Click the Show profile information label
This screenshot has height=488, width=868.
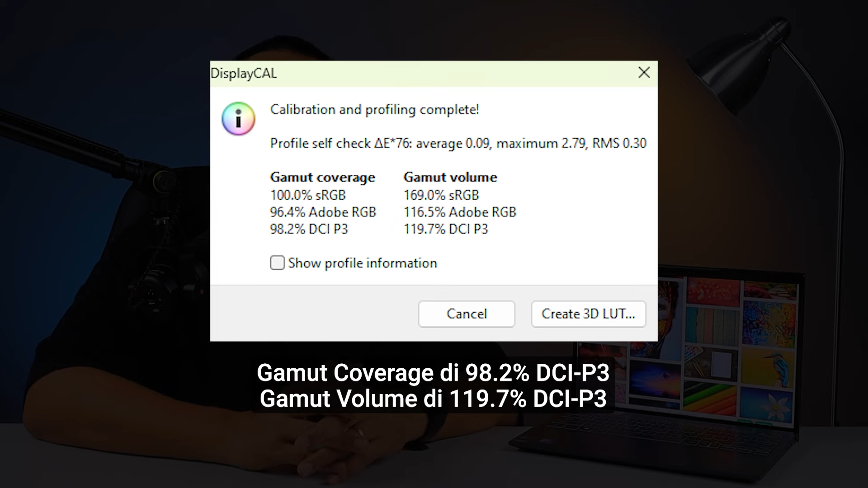coord(363,263)
